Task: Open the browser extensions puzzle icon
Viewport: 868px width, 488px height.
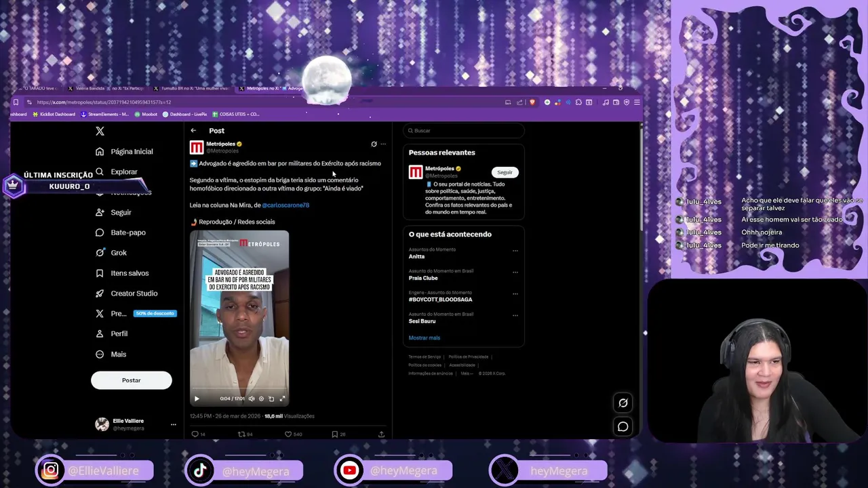Action: pos(578,102)
